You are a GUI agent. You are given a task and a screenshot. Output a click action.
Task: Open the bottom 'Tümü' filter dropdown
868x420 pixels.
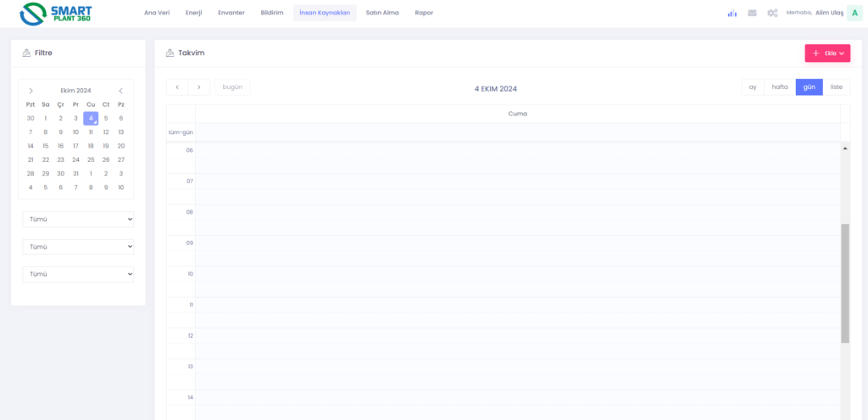[78, 274]
